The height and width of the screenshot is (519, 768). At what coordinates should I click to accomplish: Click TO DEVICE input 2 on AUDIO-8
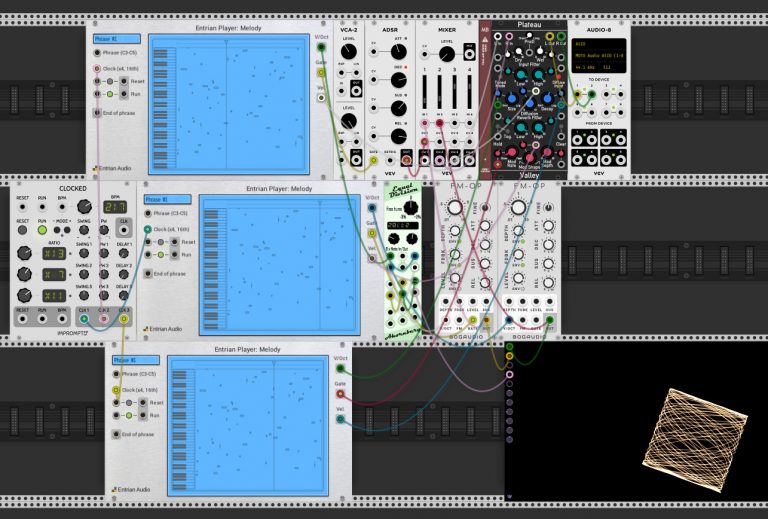pyautogui.click(x=592, y=94)
